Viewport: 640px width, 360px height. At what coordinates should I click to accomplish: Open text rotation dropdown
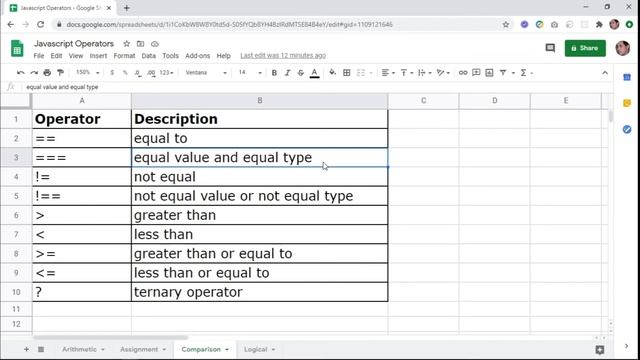click(443, 73)
